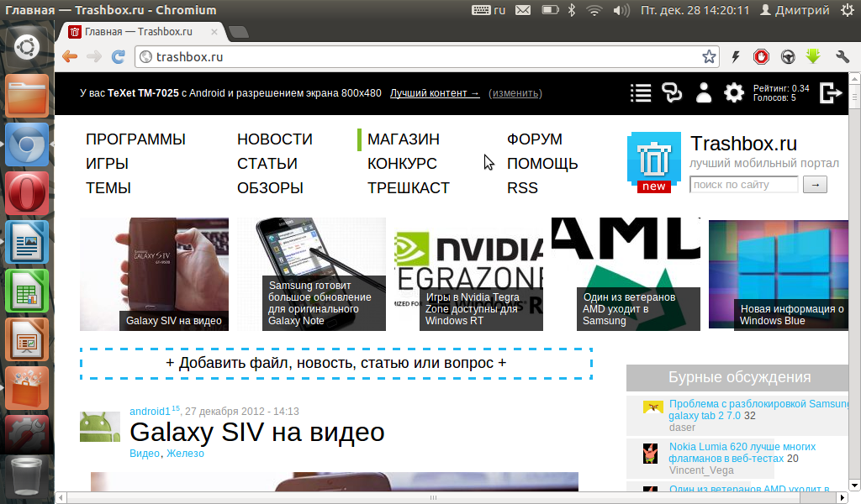Open the Железо category link

pyautogui.click(x=185, y=454)
